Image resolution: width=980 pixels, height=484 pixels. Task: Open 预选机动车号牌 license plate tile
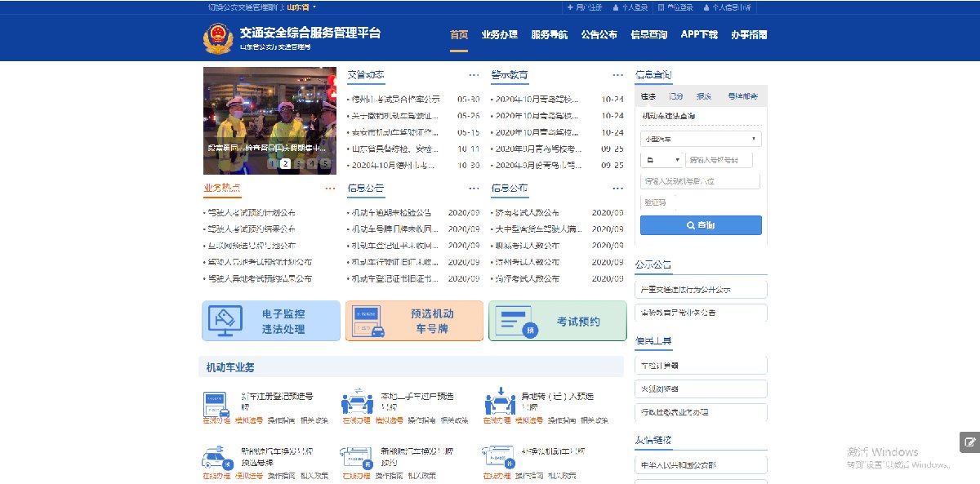click(x=414, y=321)
